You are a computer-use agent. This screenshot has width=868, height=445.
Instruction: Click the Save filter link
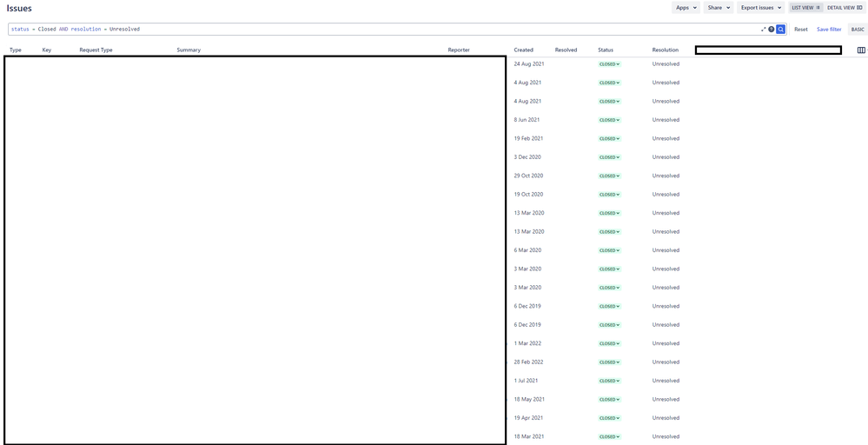tap(829, 30)
